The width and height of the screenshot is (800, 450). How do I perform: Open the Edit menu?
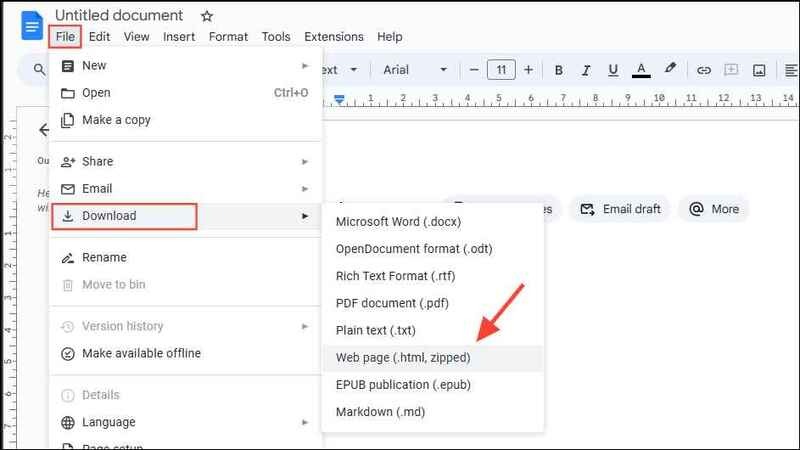point(99,37)
